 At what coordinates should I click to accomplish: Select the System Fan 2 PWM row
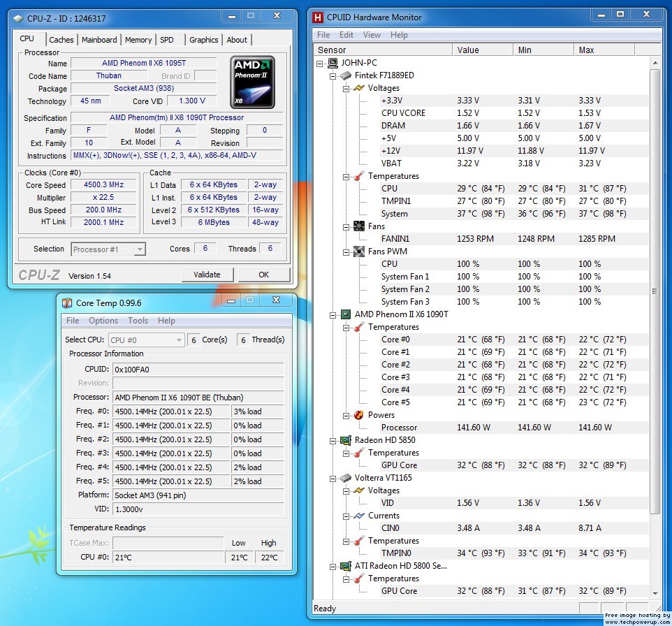tap(513, 289)
